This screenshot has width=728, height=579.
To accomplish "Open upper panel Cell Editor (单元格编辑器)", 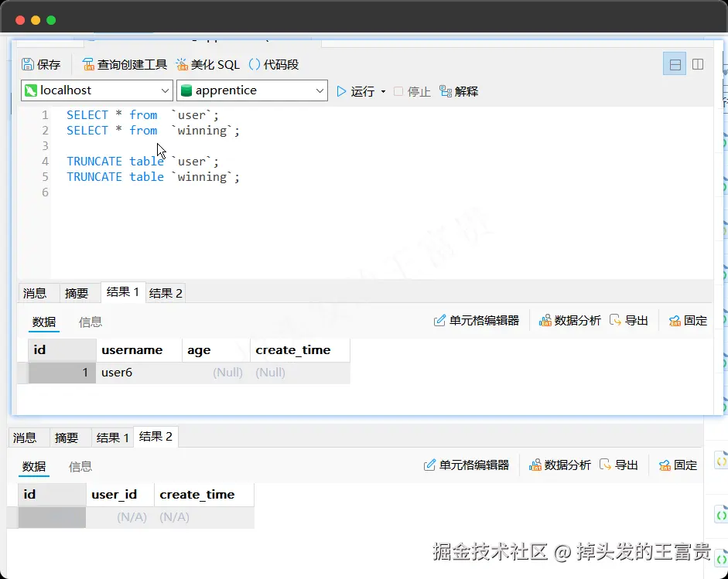I will pyautogui.click(x=477, y=321).
